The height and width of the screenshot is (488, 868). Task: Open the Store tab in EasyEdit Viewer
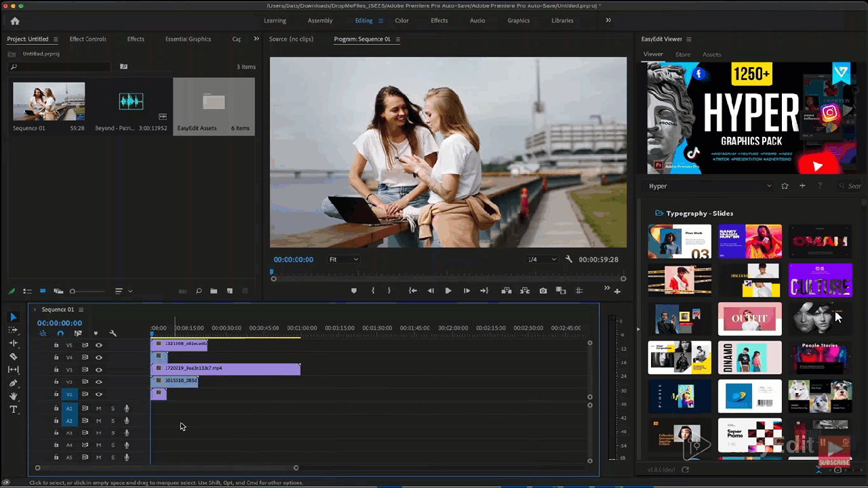click(683, 54)
